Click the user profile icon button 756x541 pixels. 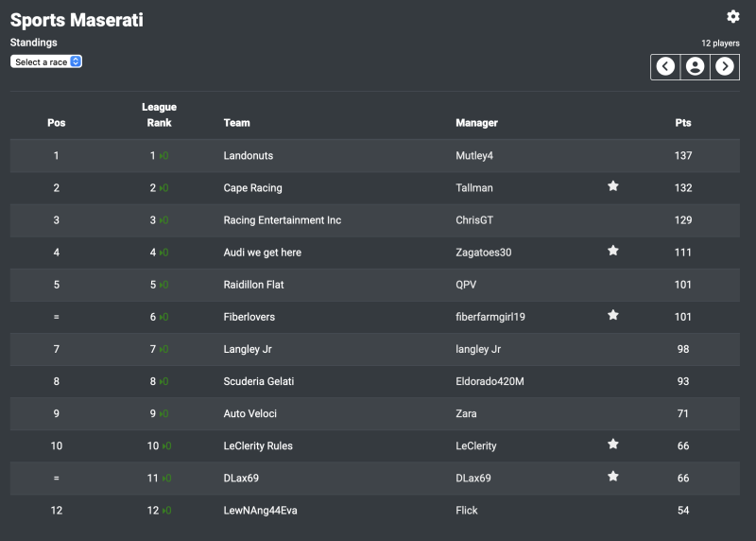coord(695,66)
